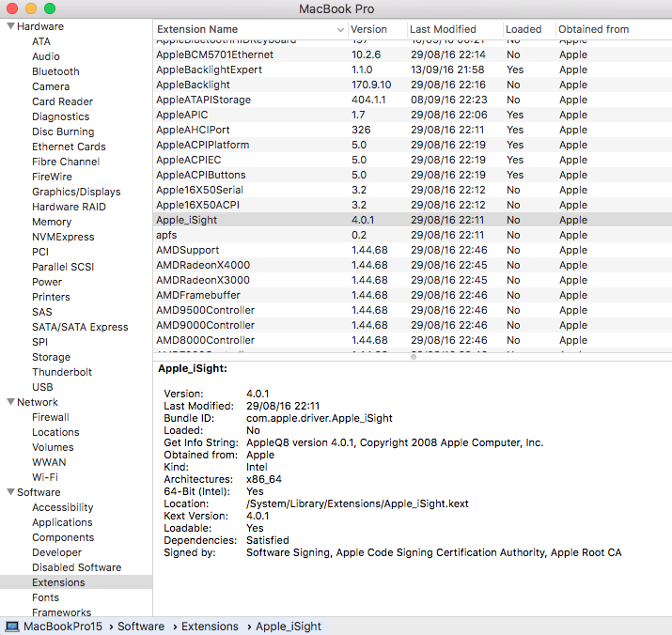Select Developer under Software
This screenshot has height=635, width=672.
click(56, 552)
